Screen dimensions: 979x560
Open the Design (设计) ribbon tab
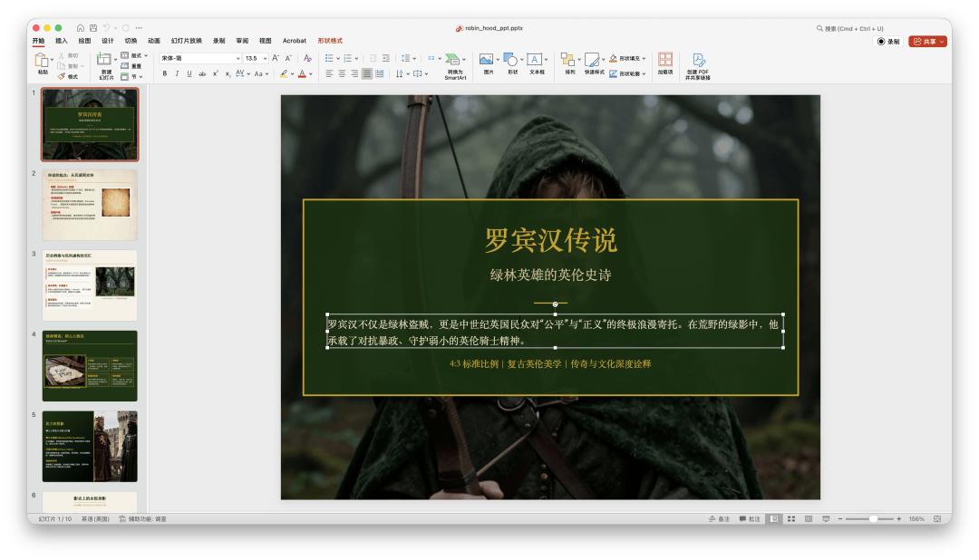(x=108, y=40)
